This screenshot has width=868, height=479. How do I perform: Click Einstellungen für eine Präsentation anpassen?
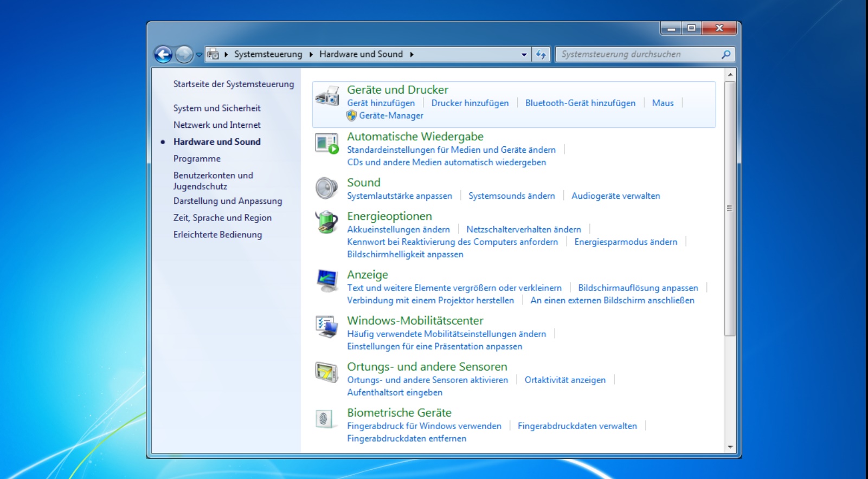pyautogui.click(x=434, y=346)
